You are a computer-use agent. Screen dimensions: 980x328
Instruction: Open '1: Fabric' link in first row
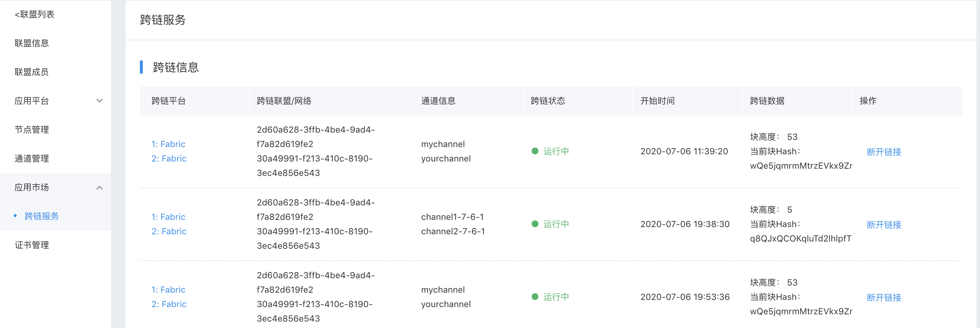tap(168, 144)
